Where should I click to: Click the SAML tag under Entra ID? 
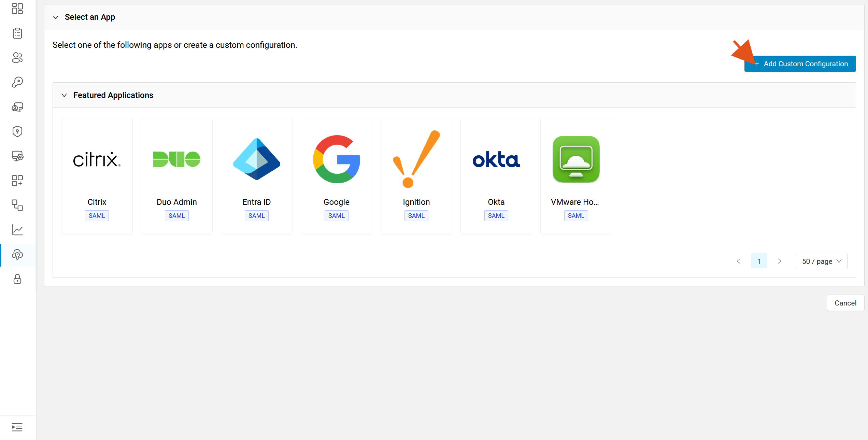[257, 216]
